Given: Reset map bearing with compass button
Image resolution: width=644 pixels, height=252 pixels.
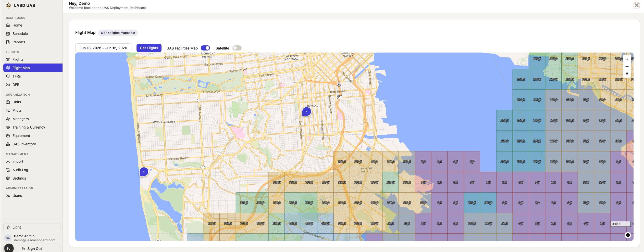Looking at the screenshot, I should tap(627, 74).
